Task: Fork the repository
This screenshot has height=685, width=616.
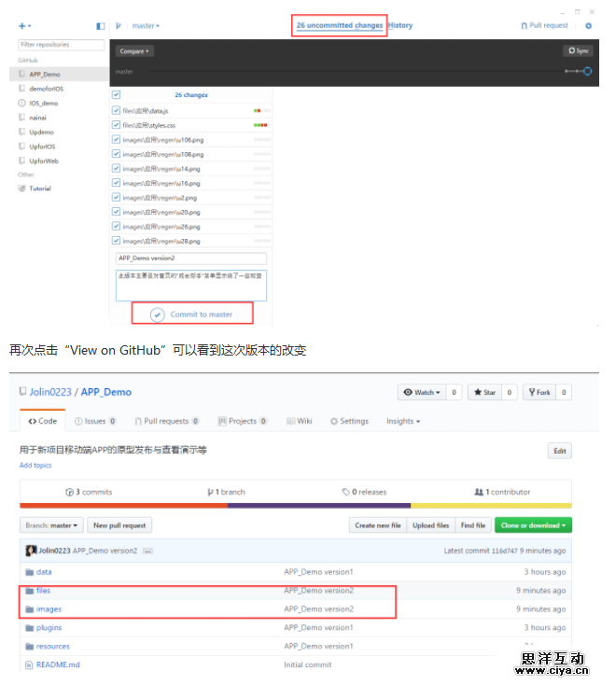Action: [x=539, y=392]
